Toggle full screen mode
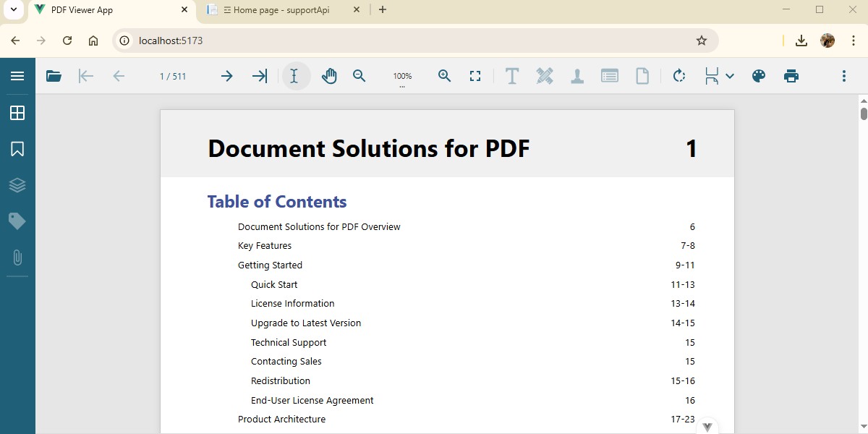 [x=475, y=76]
